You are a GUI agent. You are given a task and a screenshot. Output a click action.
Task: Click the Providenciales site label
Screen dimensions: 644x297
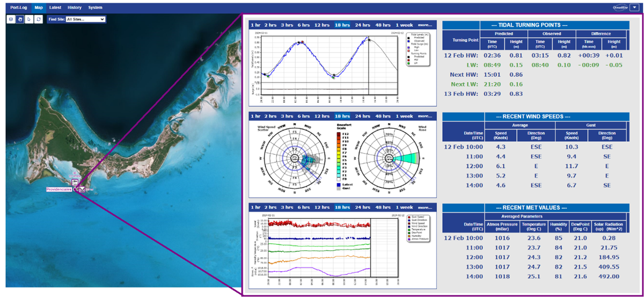[x=59, y=190]
